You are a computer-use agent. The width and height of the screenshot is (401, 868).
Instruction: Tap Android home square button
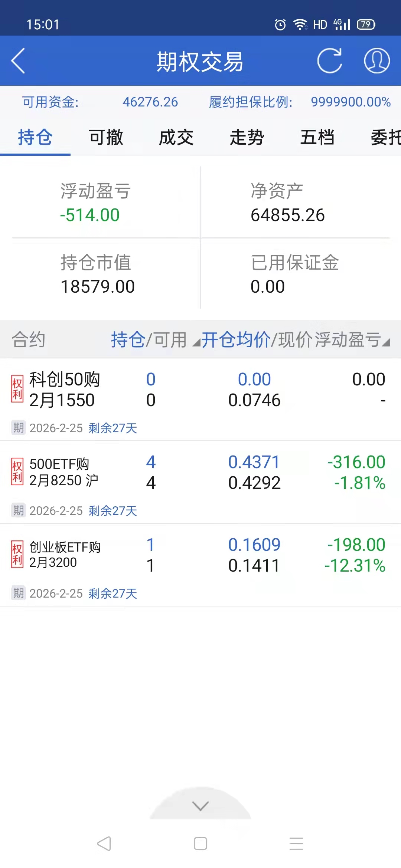(200, 844)
